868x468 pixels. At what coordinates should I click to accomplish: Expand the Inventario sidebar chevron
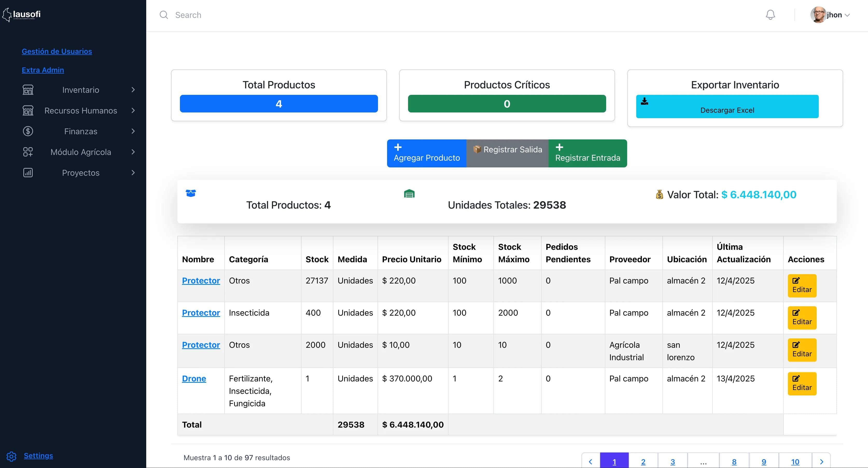pyautogui.click(x=133, y=90)
